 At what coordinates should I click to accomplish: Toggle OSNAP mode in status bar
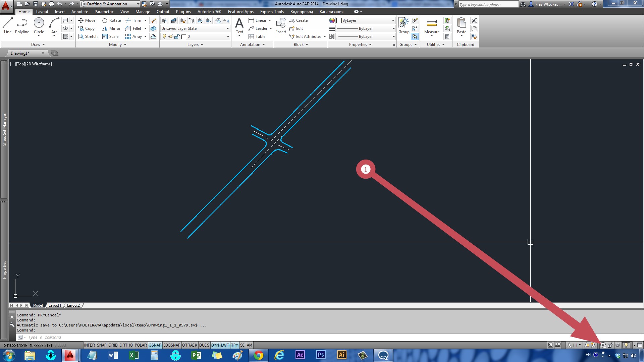(155, 345)
